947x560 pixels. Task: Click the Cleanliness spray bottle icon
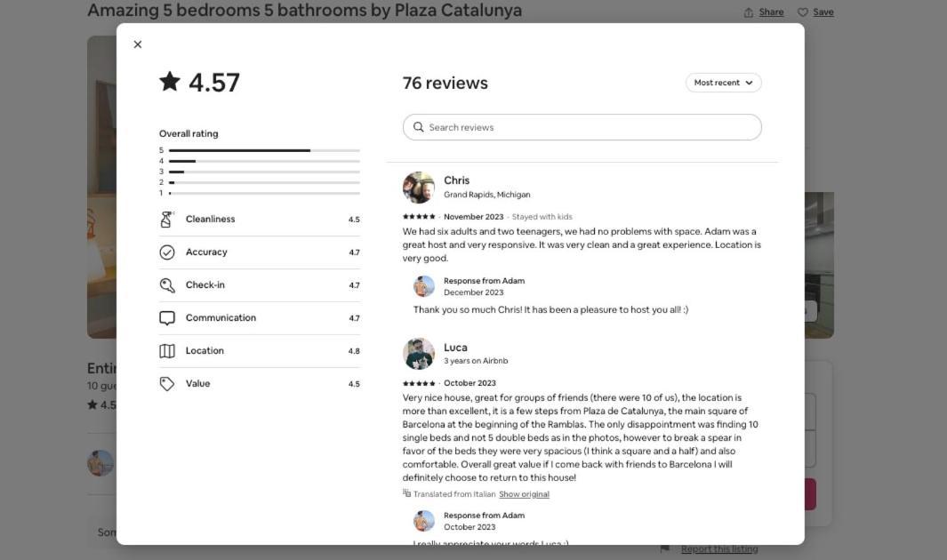click(x=166, y=219)
